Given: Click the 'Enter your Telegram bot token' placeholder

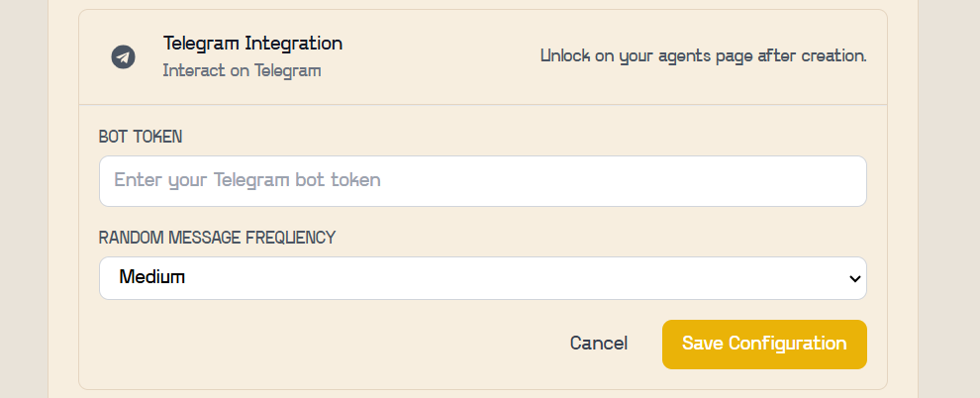Looking at the screenshot, I should click(x=247, y=181).
